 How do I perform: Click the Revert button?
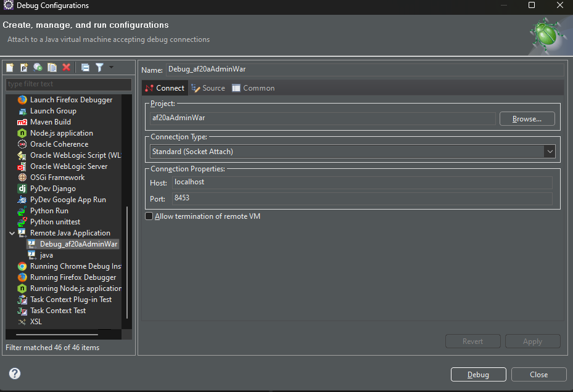pos(473,341)
